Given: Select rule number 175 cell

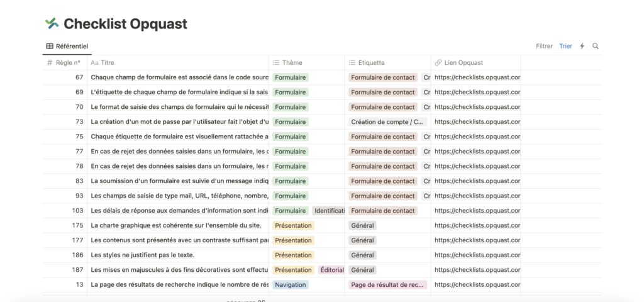Looking at the screenshot, I should point(65,225).
